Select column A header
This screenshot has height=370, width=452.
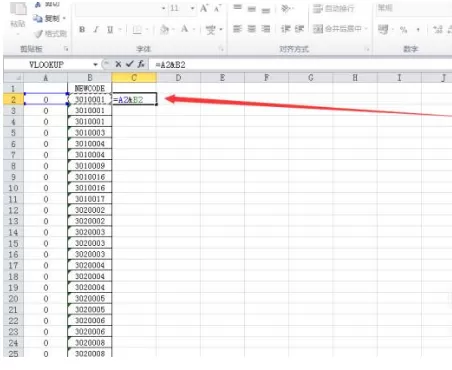pos(46,78)
